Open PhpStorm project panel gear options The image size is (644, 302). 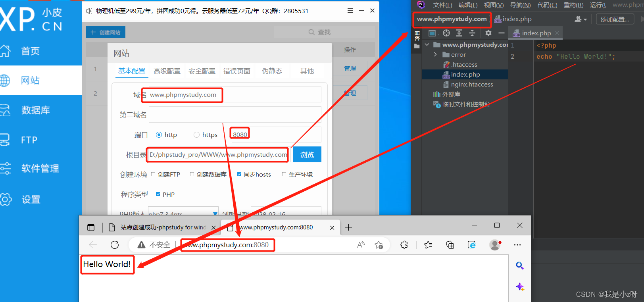coord(488,33)
